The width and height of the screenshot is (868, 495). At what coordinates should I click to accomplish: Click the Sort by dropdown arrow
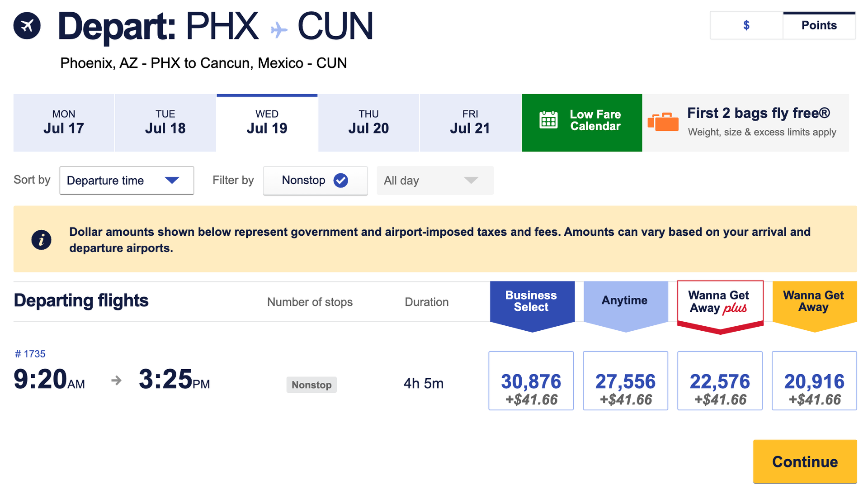pyautogui.click(x=172, y=180)
